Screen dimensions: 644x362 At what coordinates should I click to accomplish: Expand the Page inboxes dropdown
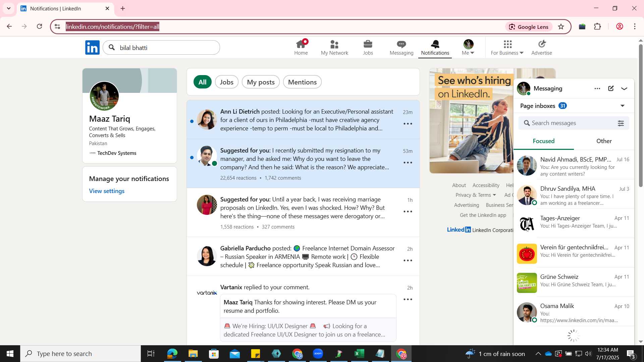(x=623, y=106)
